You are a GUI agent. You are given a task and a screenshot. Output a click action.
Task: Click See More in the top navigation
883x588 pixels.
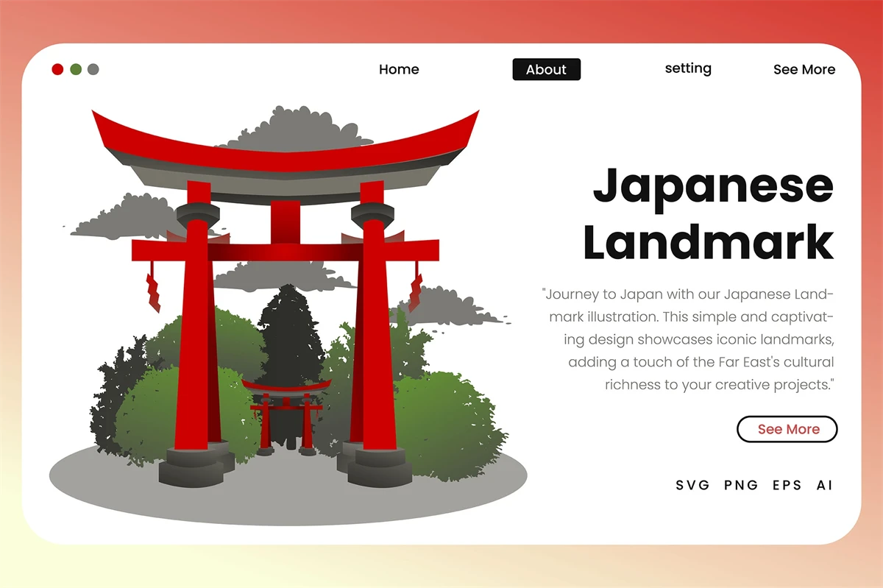click(804, 69)
